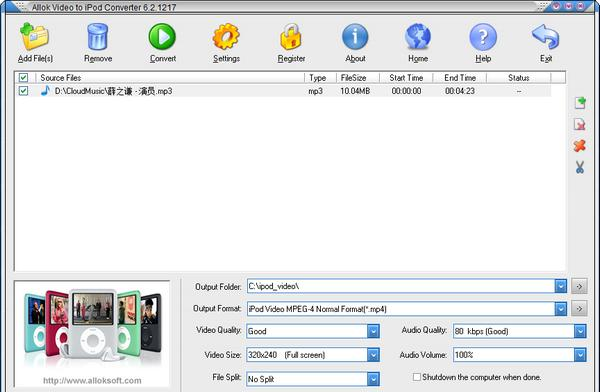Click the add file icon in side toolbar
Screen dimensions: 600x392
coord(580,103)
